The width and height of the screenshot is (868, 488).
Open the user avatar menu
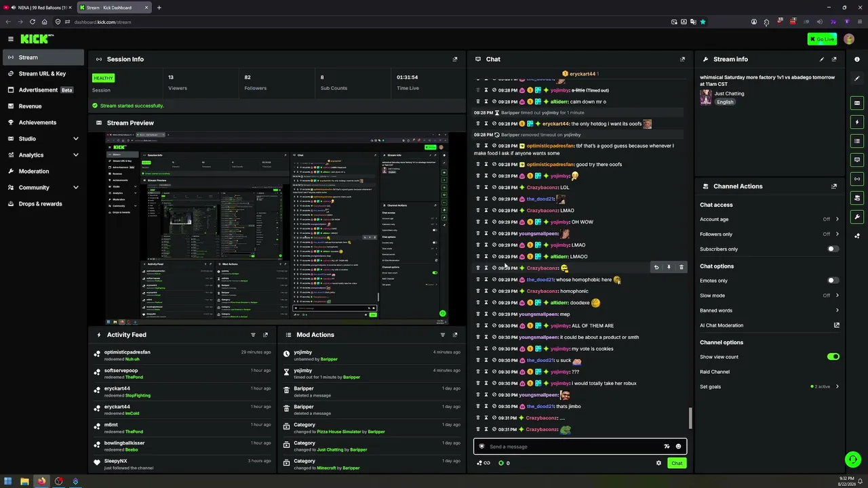coord(849,39)
